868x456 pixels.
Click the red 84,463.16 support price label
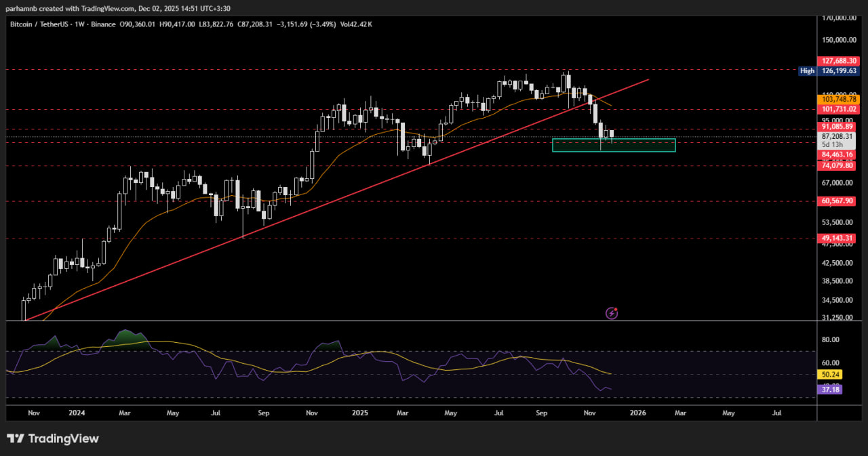pos(837,155)
